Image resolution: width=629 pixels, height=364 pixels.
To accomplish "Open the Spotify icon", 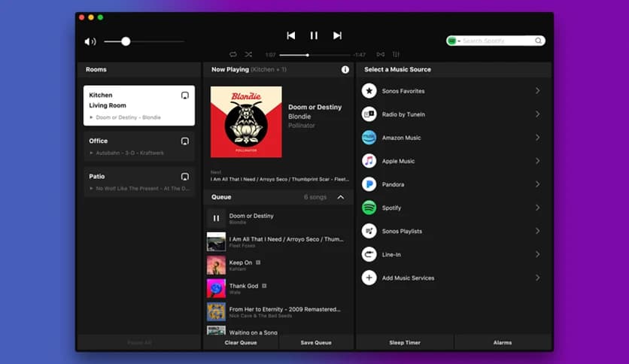I will point(369,208).
